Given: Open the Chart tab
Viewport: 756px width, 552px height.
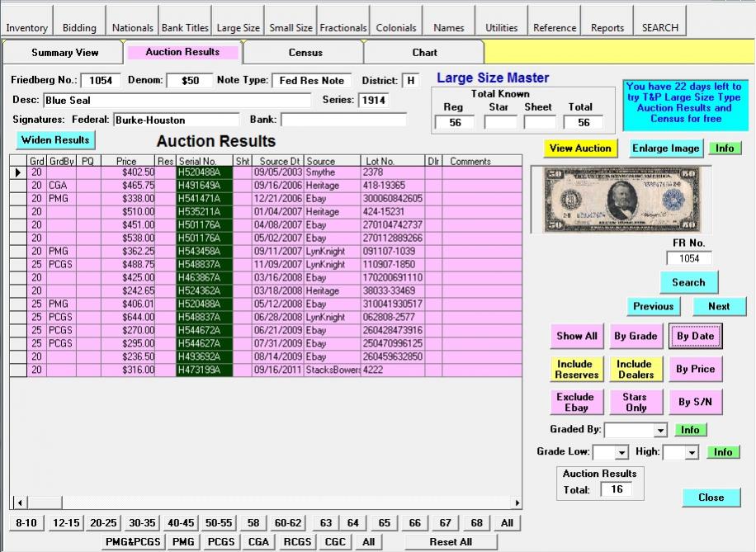Looking at the screenshot, I should (x=424, y=53).
